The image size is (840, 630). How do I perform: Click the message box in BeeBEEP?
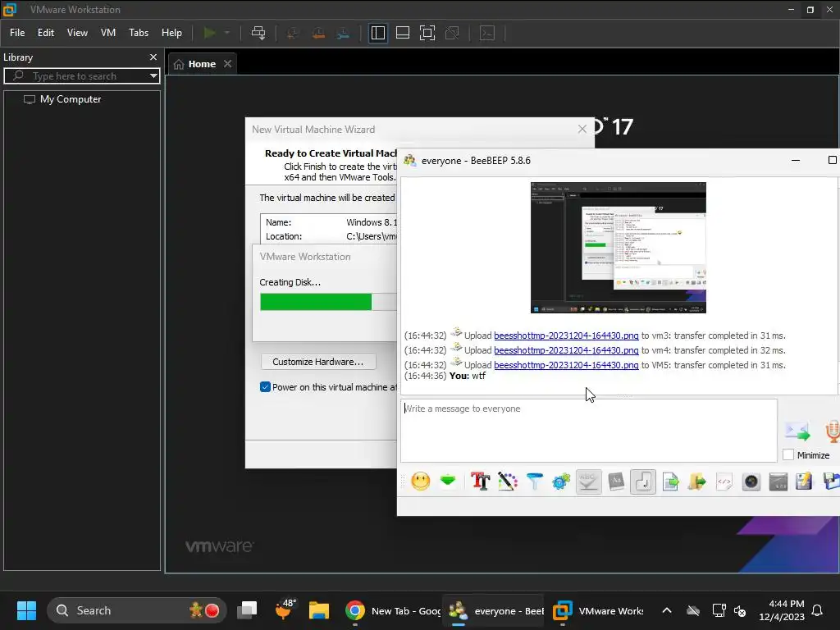589,430
